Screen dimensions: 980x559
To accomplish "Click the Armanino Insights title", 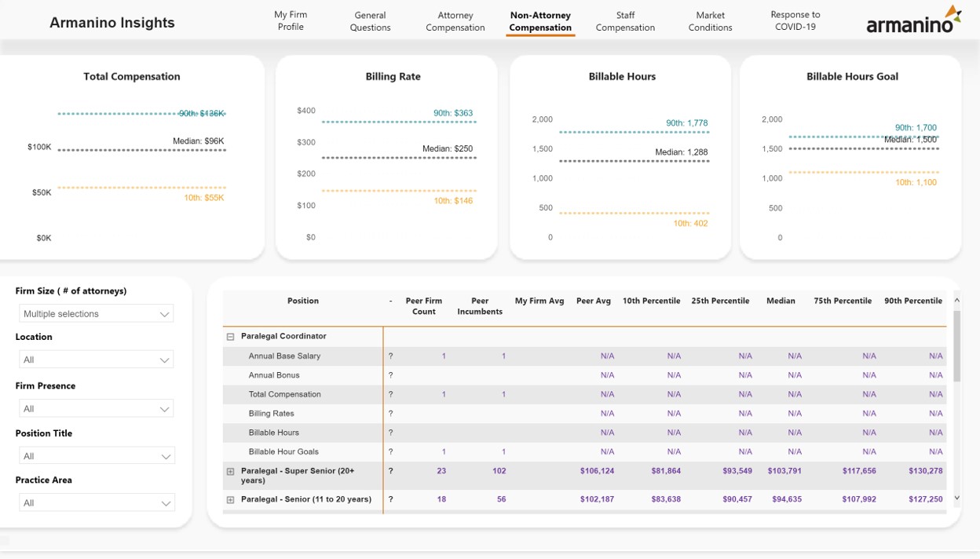I will point(112,23).
